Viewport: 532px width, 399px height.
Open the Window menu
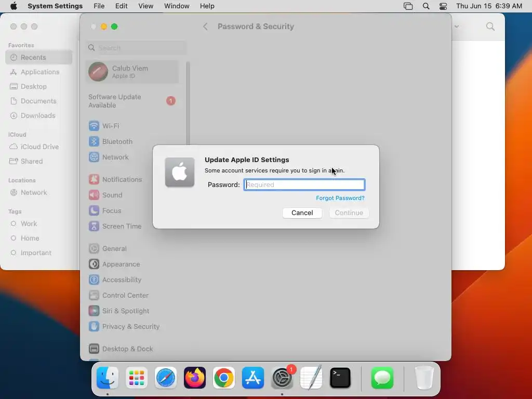[x=177, y=6]
